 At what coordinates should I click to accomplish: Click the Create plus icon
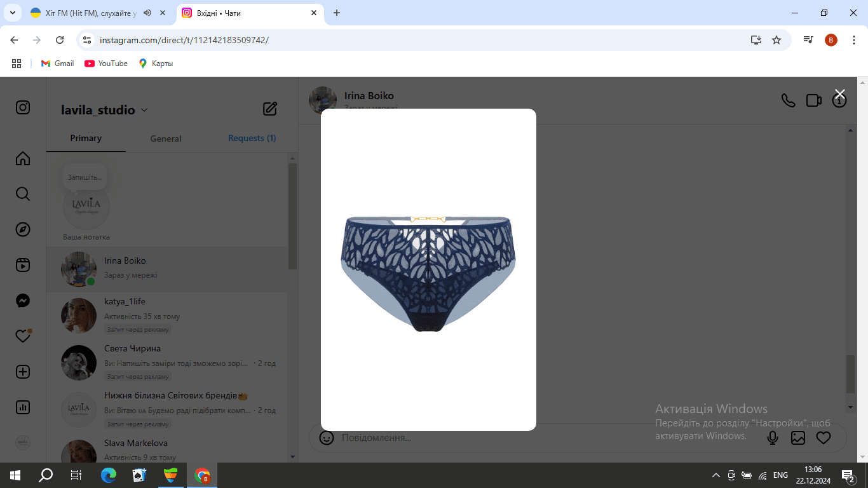click(x=23, y=372)
